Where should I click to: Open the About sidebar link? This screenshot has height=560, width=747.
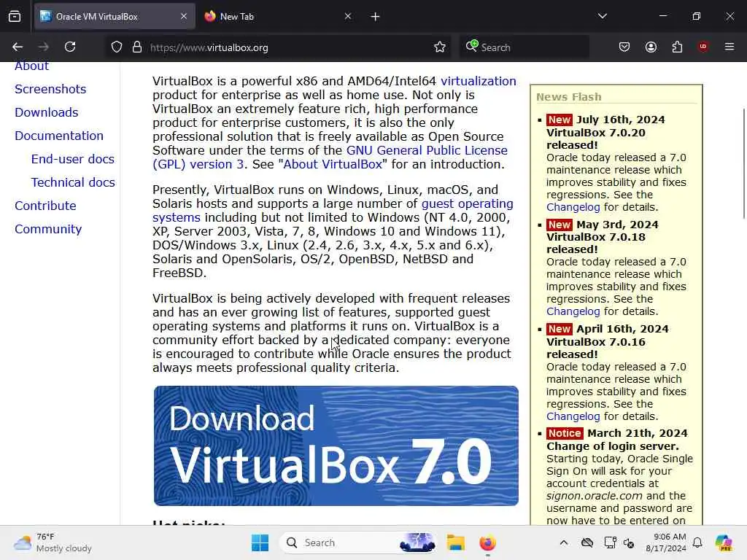31,66
